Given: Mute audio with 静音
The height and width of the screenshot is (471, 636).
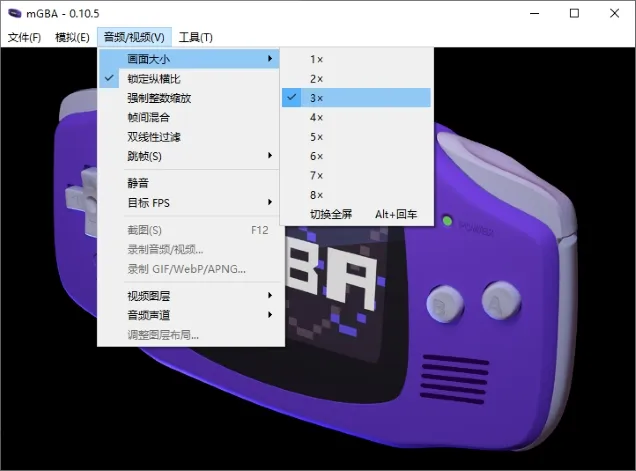Looking at the screenshot, I should 138,183.
